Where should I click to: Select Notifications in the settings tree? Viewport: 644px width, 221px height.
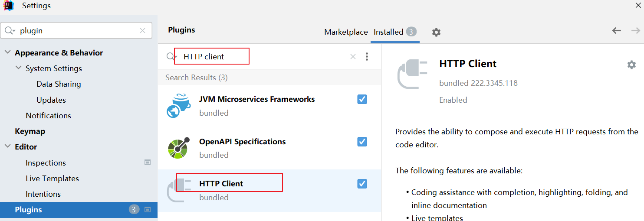48,115
